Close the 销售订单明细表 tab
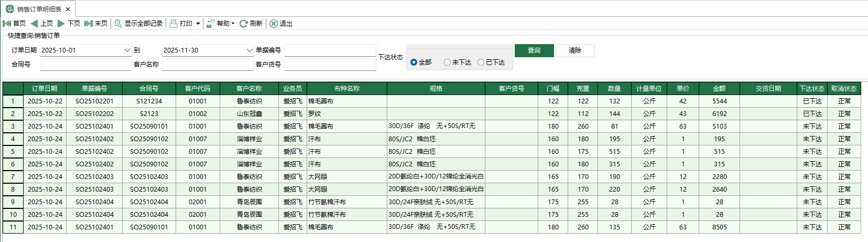This screenshot has width=868, height=242. tap(68, 9)
